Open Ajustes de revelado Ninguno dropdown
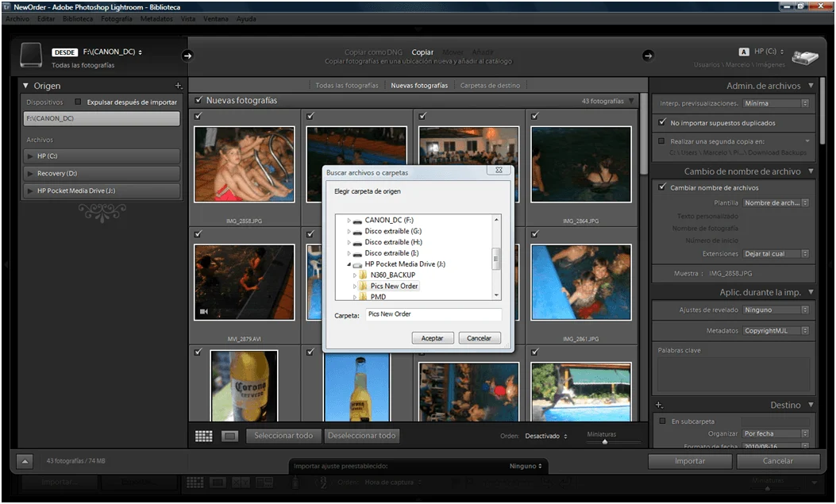 point(776,310)
